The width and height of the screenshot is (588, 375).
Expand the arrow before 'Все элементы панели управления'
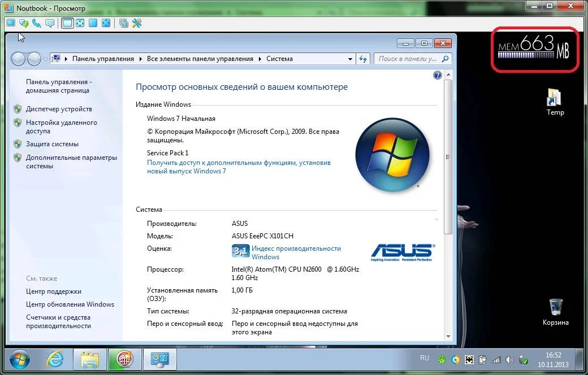[x=141, y=59]
